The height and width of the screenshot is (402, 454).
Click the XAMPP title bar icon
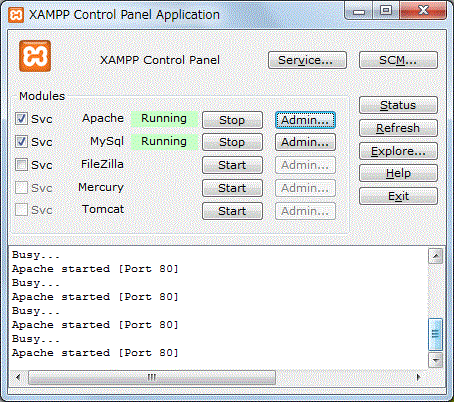click(x=16, y=15)
